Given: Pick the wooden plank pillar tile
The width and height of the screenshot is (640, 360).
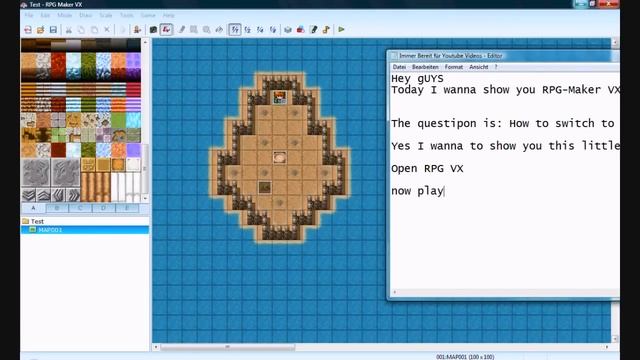Looking at the screenshot, I should tap(96, 187).
